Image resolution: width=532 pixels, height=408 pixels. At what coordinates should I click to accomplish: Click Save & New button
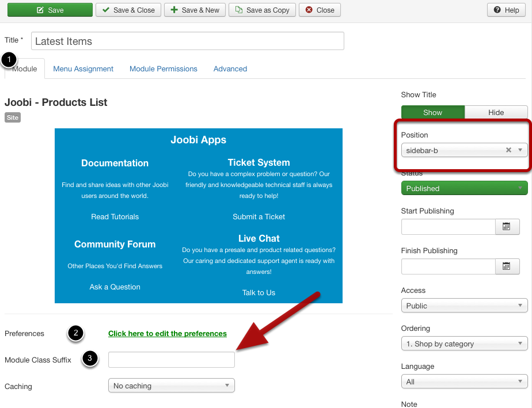coord(195,10)
